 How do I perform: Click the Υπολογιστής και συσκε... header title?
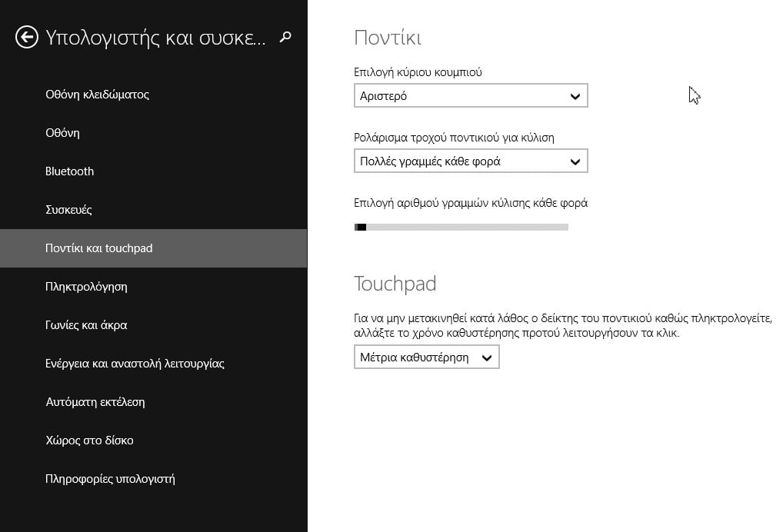[156, 38]
